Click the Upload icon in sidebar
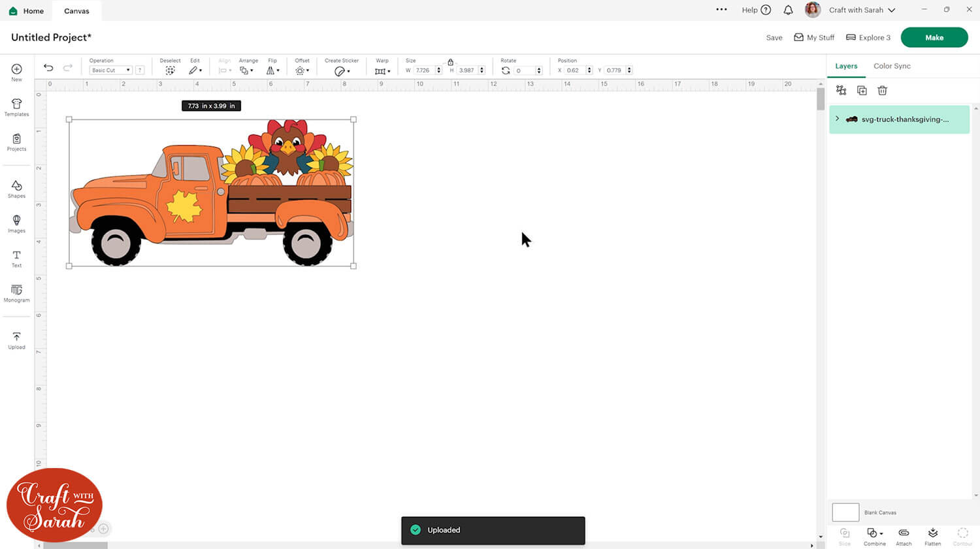The height and width of the screenshot is (549, 980). pyautogui.click(x=16, y=340)
